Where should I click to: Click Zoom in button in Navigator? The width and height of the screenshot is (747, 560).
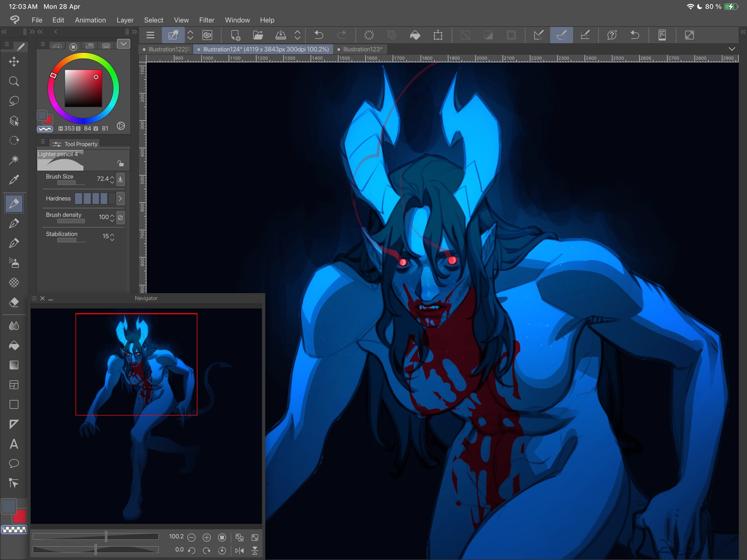(x=207, y=538)
